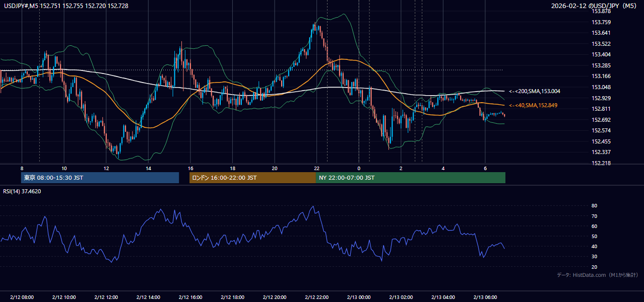The image size is (644, 302).
Task: Click price level 152.692 on the axis
Action: [601, 120]
